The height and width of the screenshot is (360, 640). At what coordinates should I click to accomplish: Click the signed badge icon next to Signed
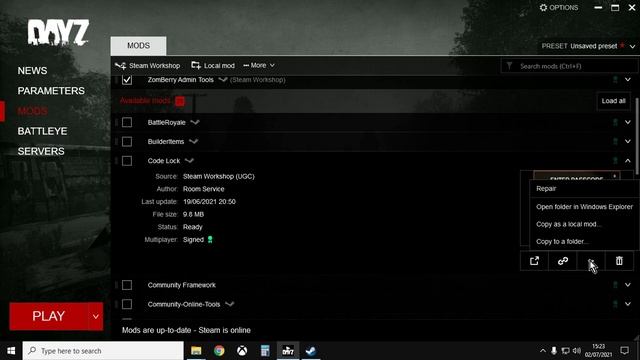tap(210, 240)
